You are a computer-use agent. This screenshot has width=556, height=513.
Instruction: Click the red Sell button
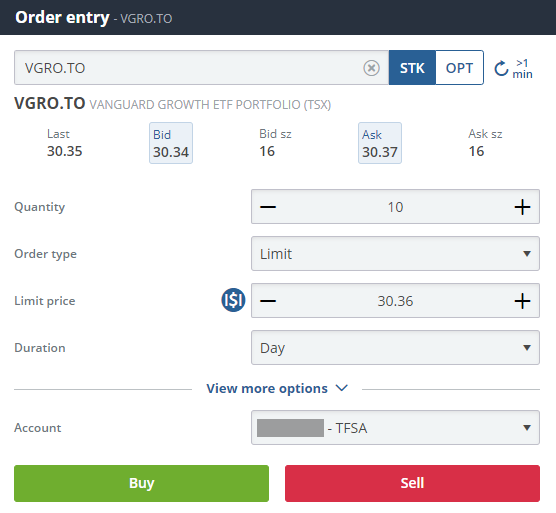412,483
